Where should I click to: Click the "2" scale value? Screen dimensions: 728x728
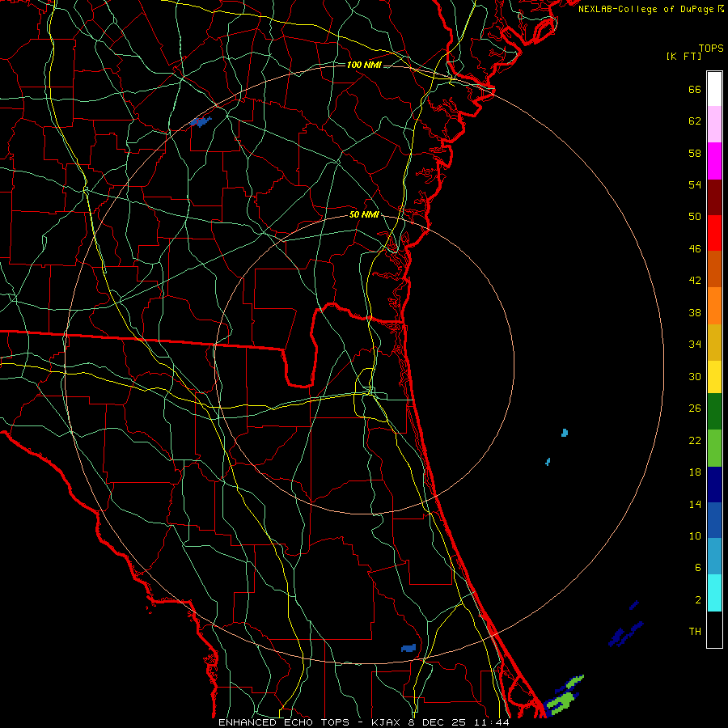click(697, 599)
